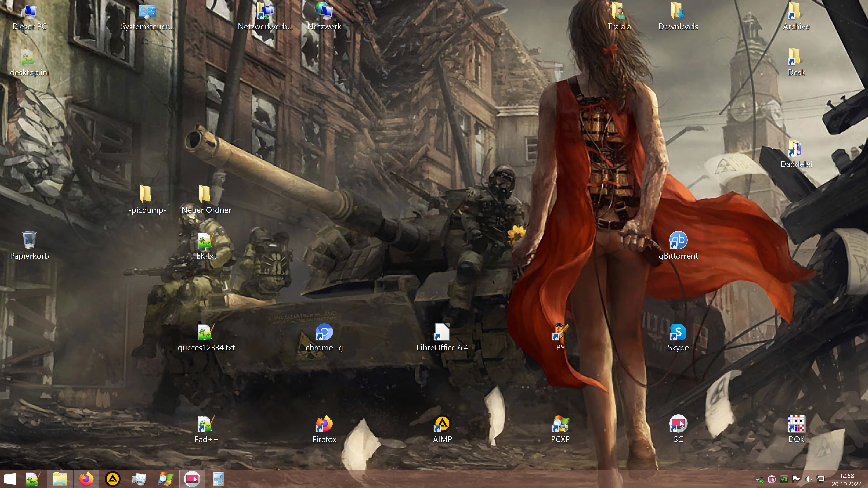Open the taskbar calculator icon

(x=218, y=479)
